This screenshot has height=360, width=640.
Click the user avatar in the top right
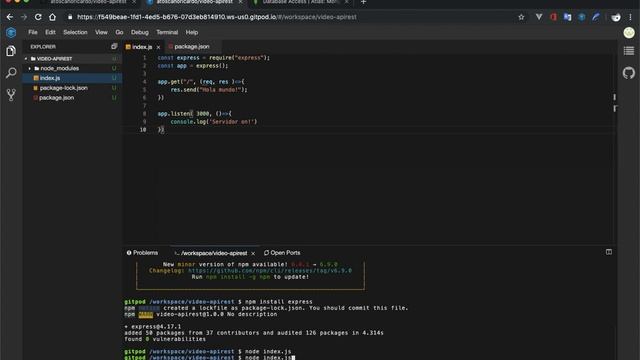tap(629, 33)
